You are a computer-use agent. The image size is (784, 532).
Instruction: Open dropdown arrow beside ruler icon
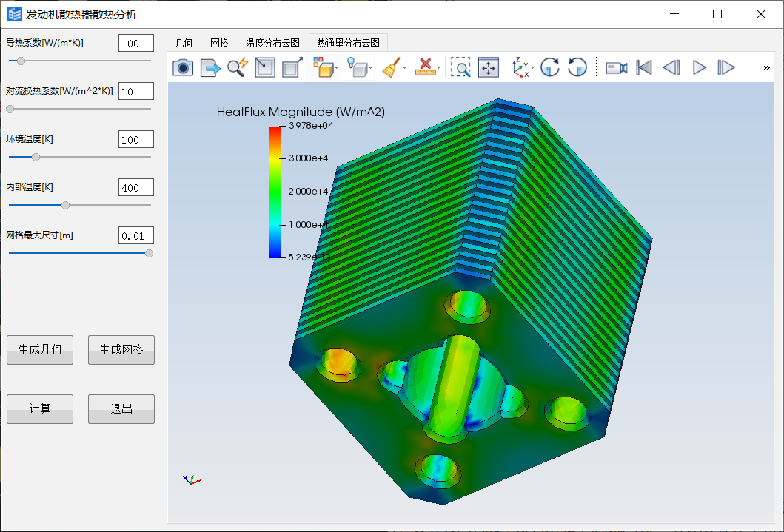(x=438, y=68)
